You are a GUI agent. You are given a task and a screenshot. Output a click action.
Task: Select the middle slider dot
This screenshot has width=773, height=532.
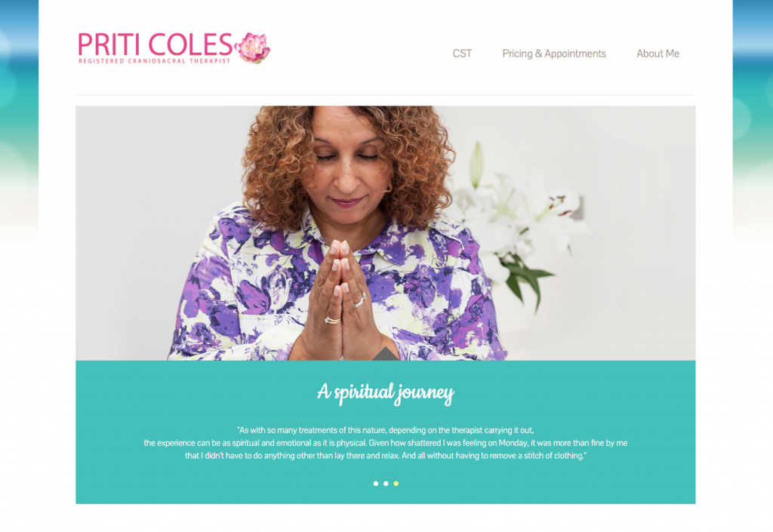(386, 484)
